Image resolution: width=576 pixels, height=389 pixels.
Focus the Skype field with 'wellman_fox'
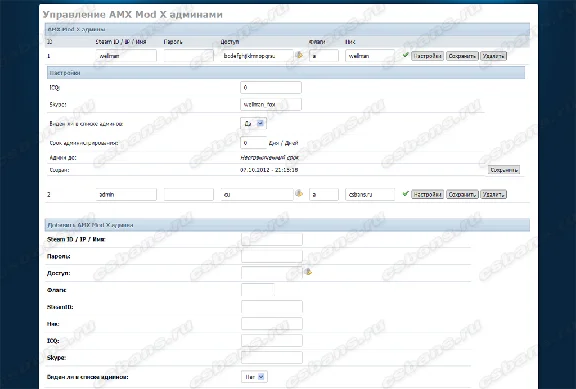(271, 104)
